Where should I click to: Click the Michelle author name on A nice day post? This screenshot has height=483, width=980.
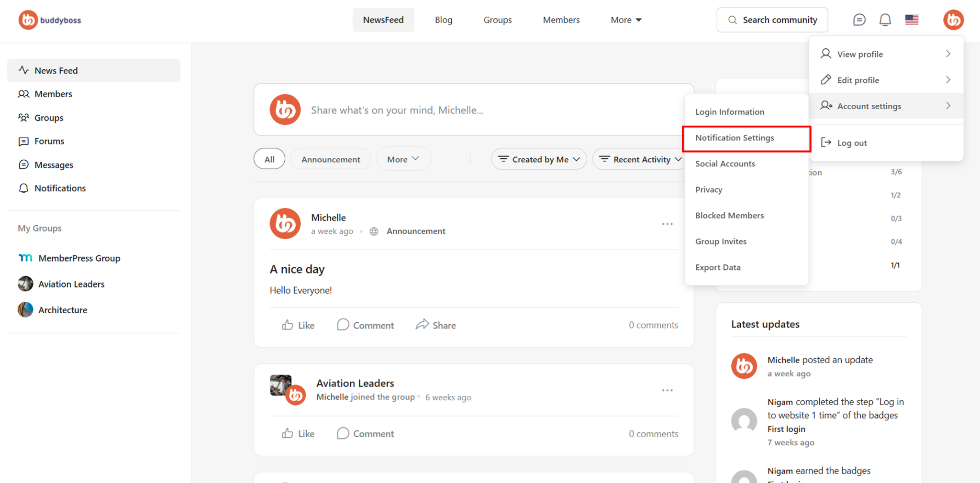coord(328,218)
